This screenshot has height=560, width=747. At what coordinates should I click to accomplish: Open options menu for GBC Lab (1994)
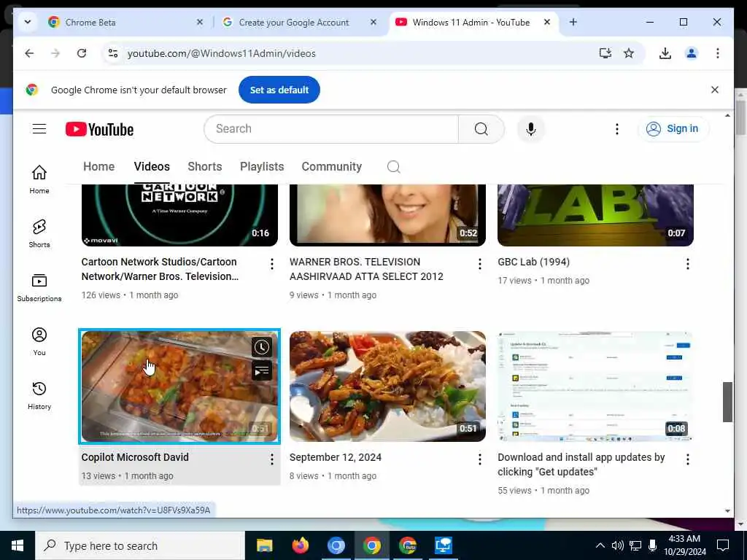pos(687,264)
